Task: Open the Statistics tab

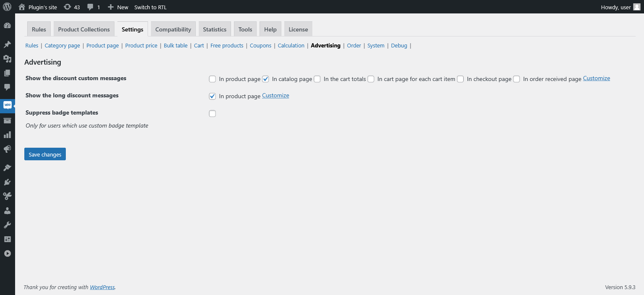Action: pos(215,29)
